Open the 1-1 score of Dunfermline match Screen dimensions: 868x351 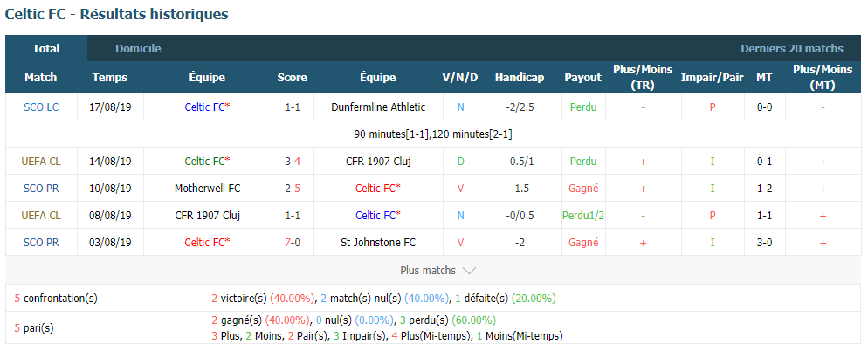pyautogui.click(x=293, y=107)
